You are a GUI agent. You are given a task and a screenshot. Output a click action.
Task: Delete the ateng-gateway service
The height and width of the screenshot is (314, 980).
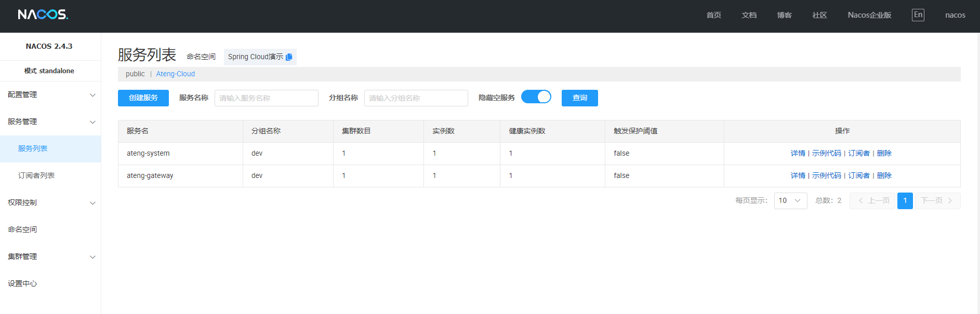pyautogui.click(x=884, y=176)
